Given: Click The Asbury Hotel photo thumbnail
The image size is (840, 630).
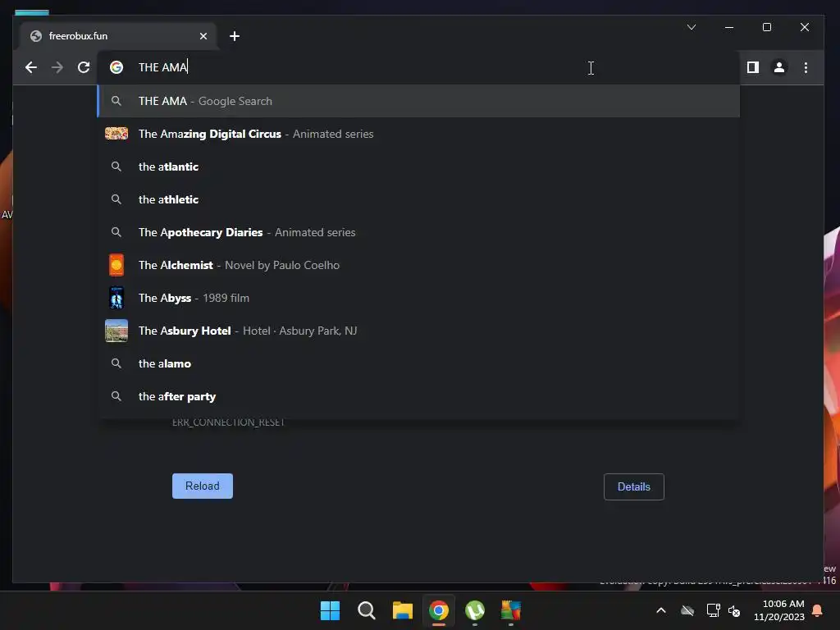Looking at the screenshot, I should click(x=116, y=331).
